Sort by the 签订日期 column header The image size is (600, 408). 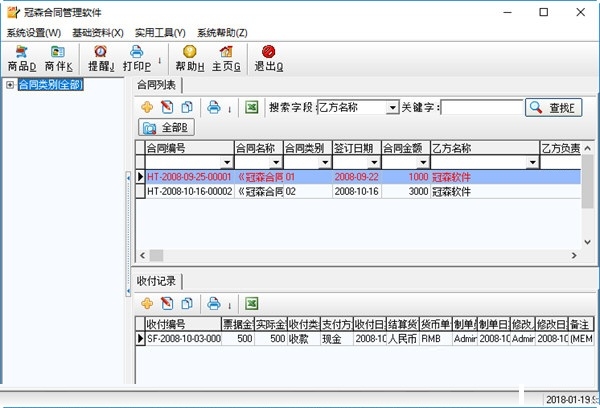(x=357, y=148)
